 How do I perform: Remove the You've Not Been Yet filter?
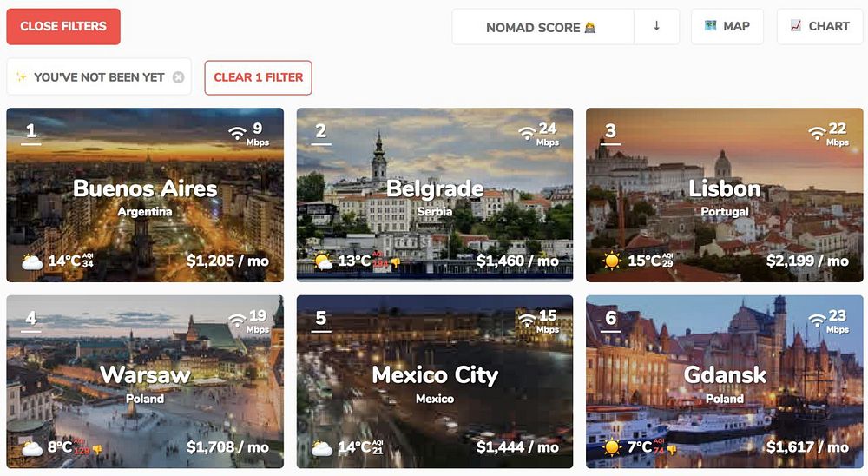(x=178, y=77)
